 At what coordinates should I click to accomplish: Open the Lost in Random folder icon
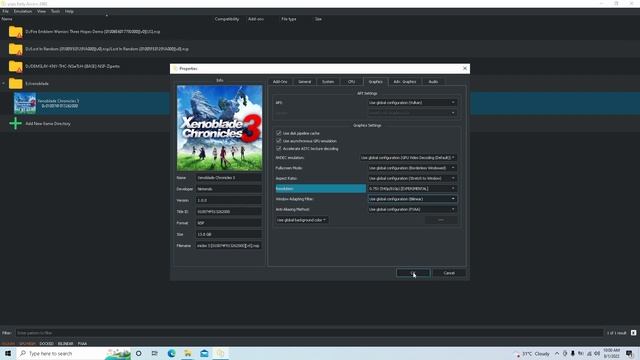tap(16, 49)
